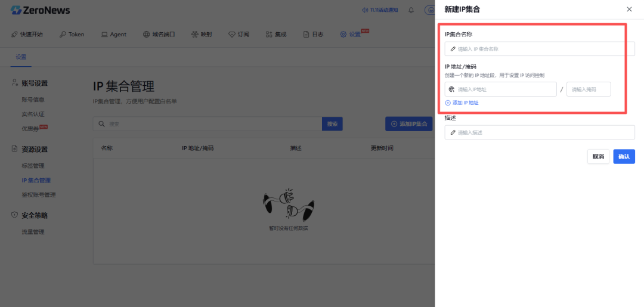This screenshot has width=644, height=307.
Task: Click the 取消 button
Action: point(599,156)
